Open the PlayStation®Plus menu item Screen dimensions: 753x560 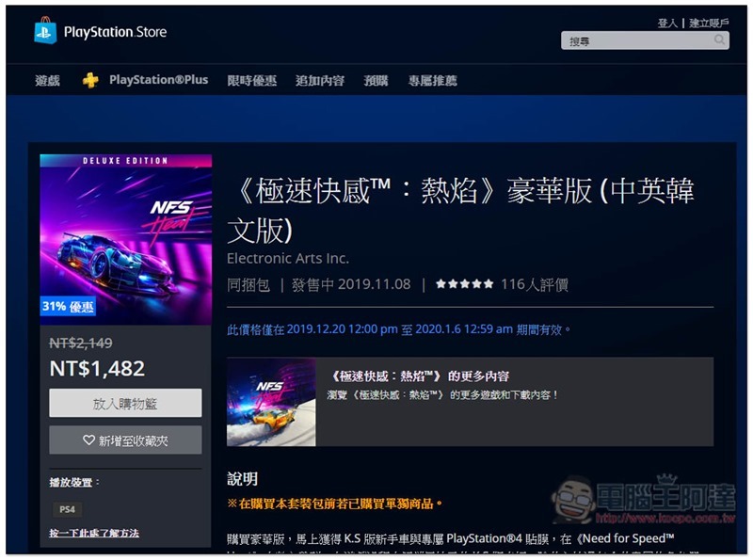(158, 80)
